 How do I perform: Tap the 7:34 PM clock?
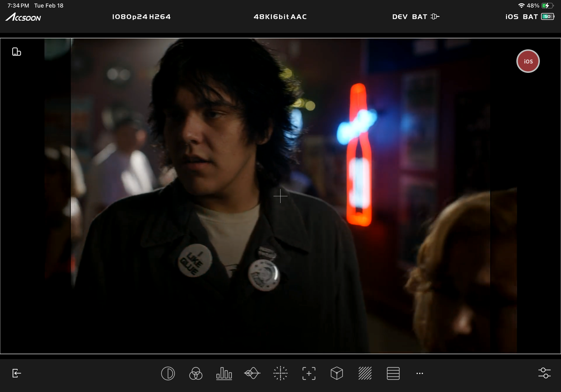tap(18, 5)
